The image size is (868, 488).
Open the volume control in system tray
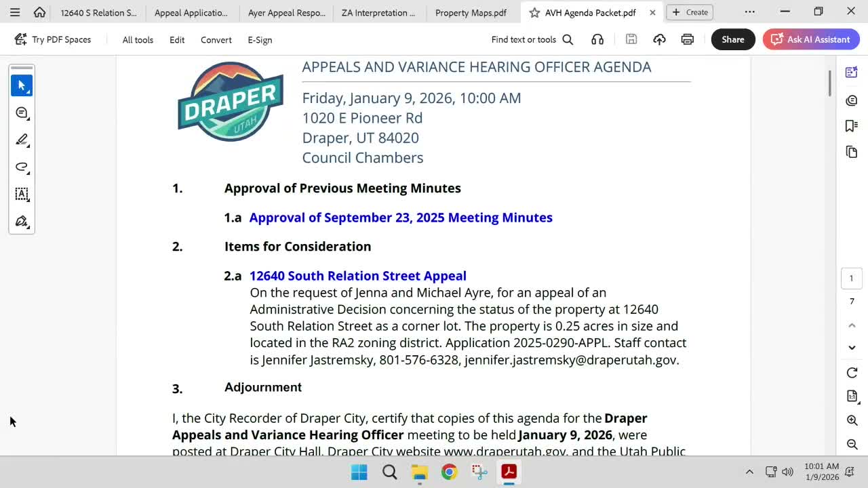[x=787, y=472]
